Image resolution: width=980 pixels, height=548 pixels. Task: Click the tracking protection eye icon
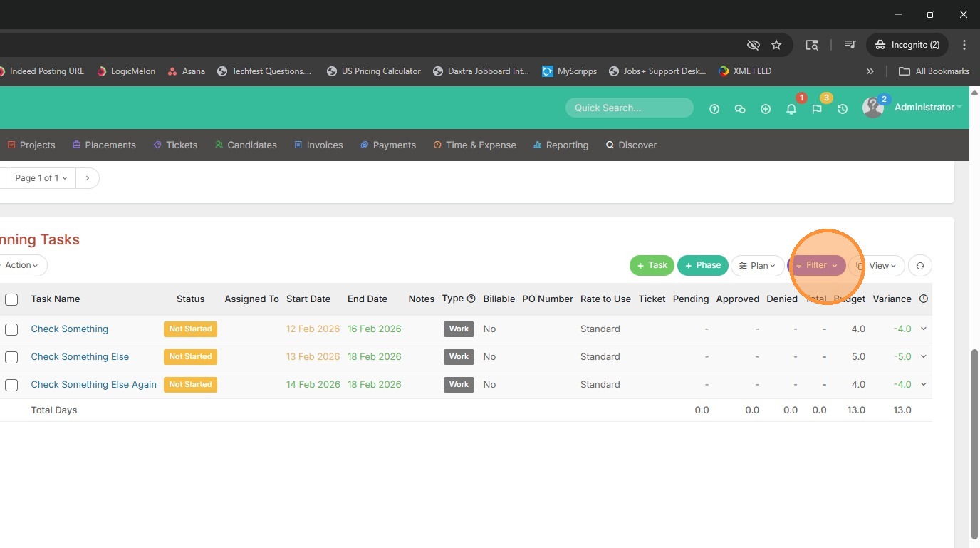click(x=753, y=45)
